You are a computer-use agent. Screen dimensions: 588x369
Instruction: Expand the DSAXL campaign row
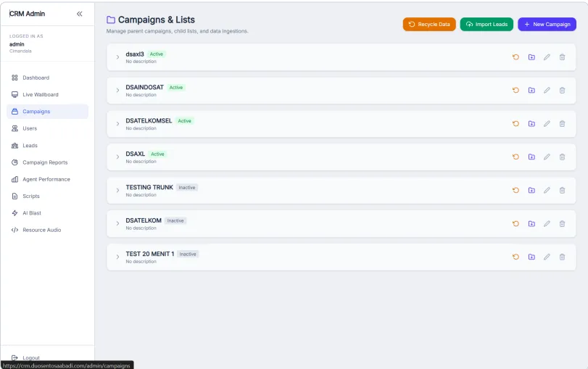point(117,157)
